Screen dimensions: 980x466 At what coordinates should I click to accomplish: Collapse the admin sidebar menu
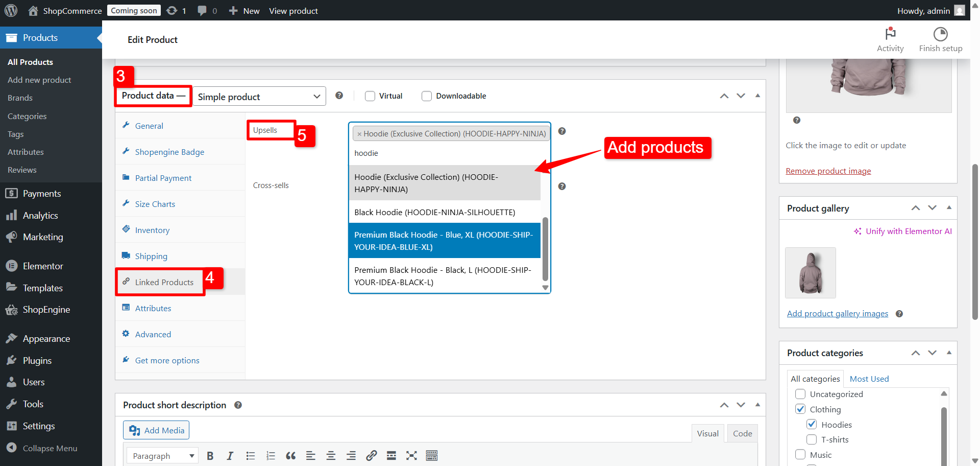tap(42, 448)
